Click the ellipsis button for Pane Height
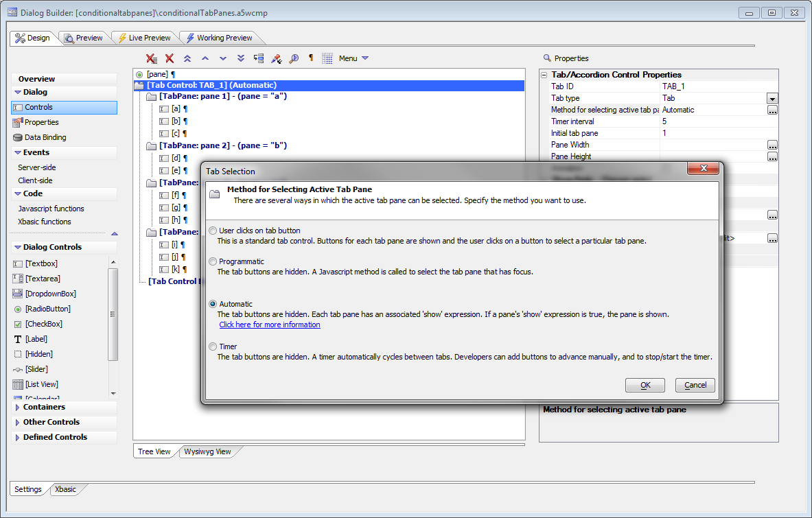 point(772,157)
